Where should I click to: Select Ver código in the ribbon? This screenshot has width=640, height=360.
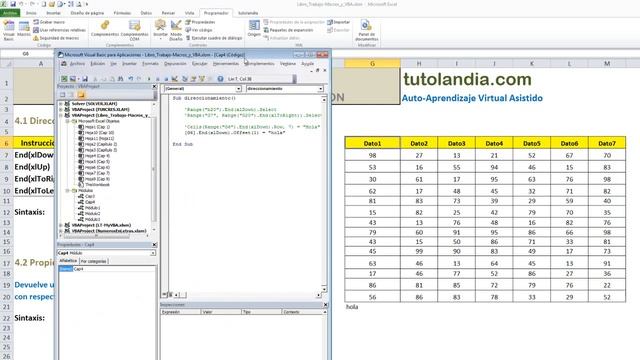coord(199,30)
